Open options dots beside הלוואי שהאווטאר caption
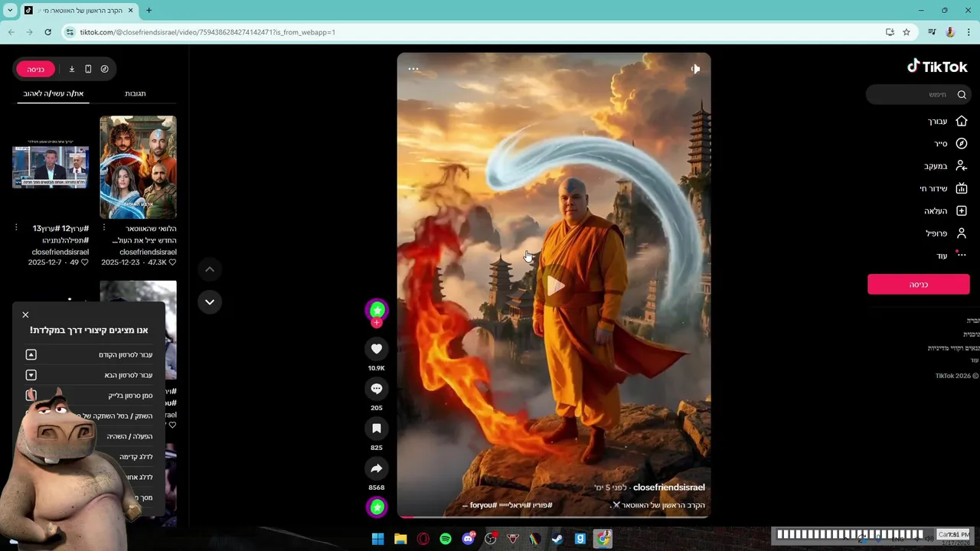Viewport: 980px width, 551px height. click(x=104, y=228)
